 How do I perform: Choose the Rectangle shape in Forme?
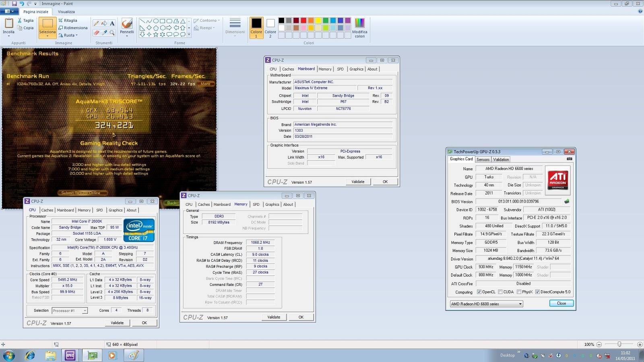click(163, 21)
